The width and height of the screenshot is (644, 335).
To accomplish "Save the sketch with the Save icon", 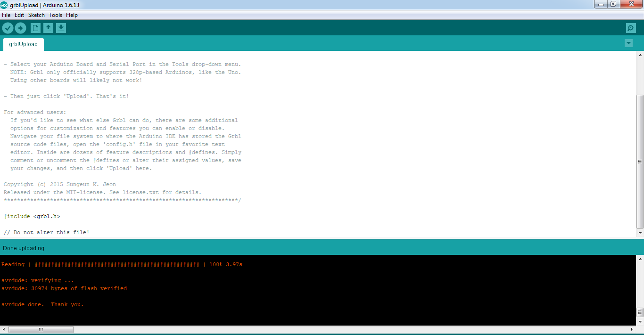I will 61,28.
